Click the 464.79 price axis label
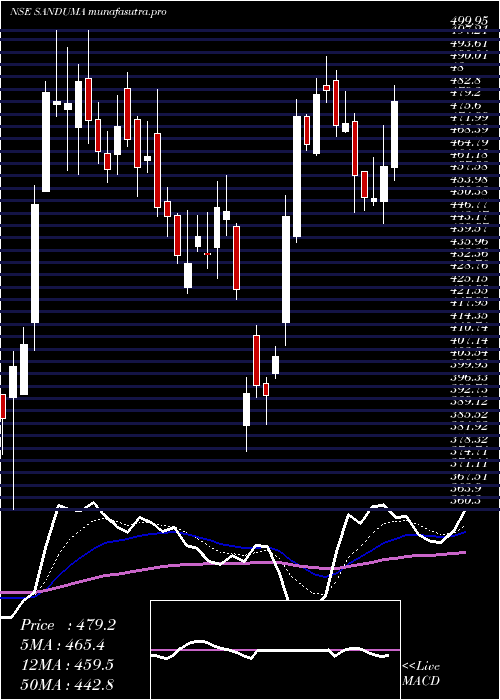The image size is (500, 700). pyautogui.click(x=471, y=143)
